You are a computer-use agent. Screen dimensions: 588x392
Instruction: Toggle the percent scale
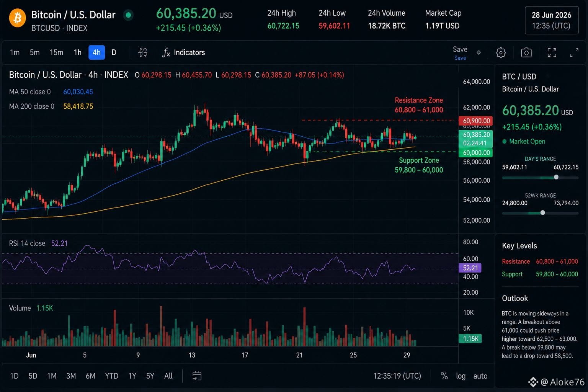pos(444,376)
